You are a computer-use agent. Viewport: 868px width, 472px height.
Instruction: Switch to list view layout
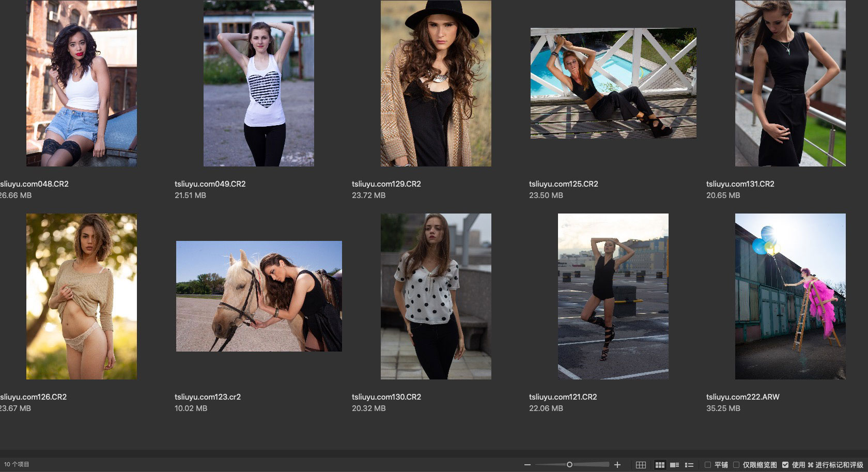689,465
